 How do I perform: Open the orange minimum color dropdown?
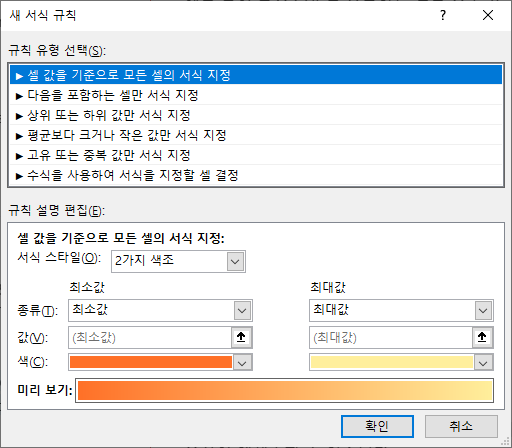coord(160,362)
